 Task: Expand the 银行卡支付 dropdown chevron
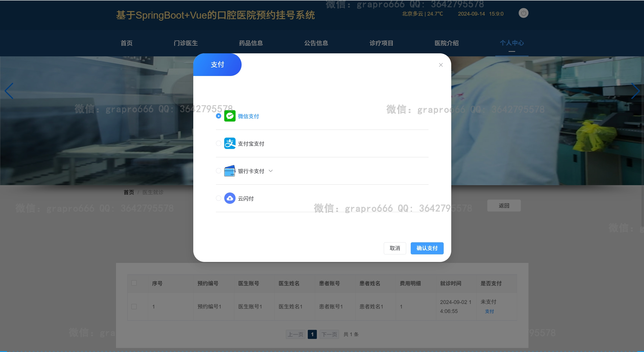coord(271,171)
